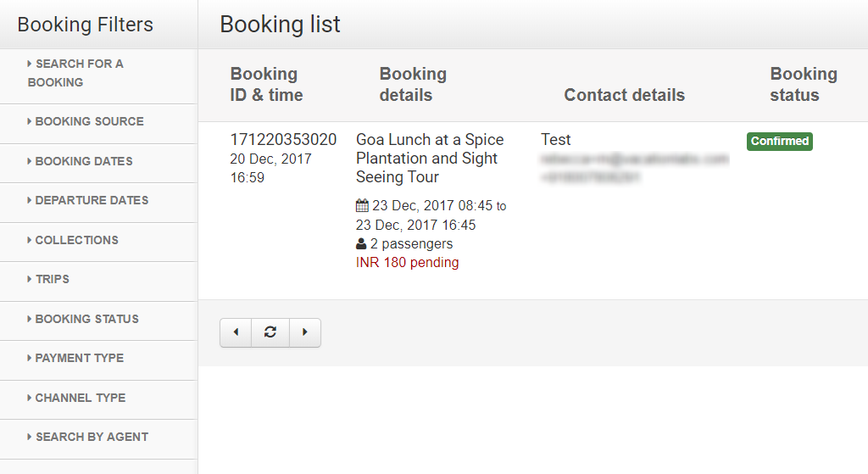Click the next page arrow button

(305, 332)
